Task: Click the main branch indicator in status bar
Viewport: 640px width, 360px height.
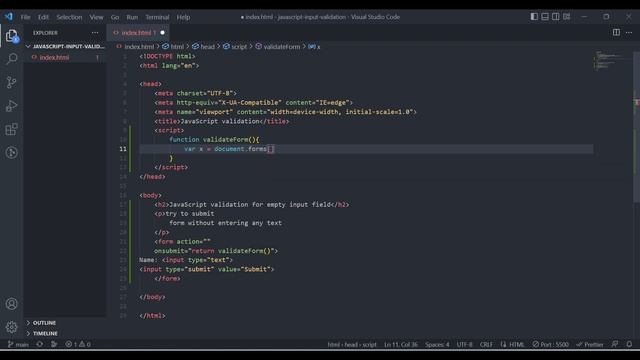Action: 18,344
